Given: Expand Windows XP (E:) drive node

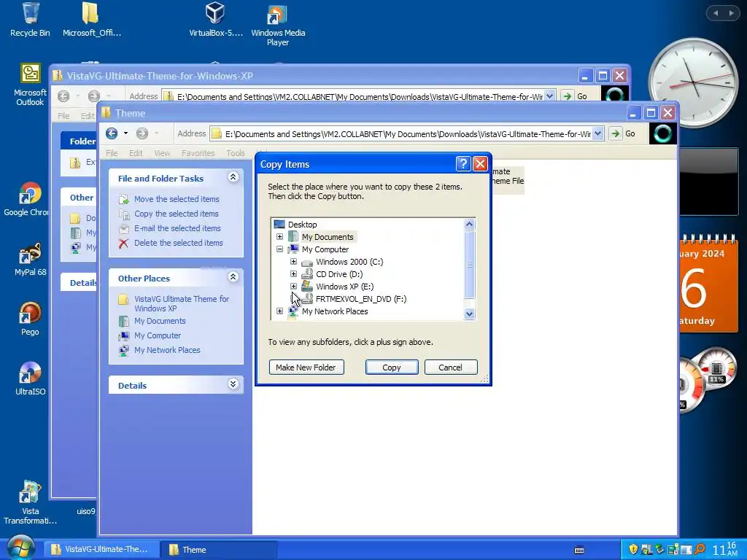Looking at the screenshot, I should coord(293,286).
